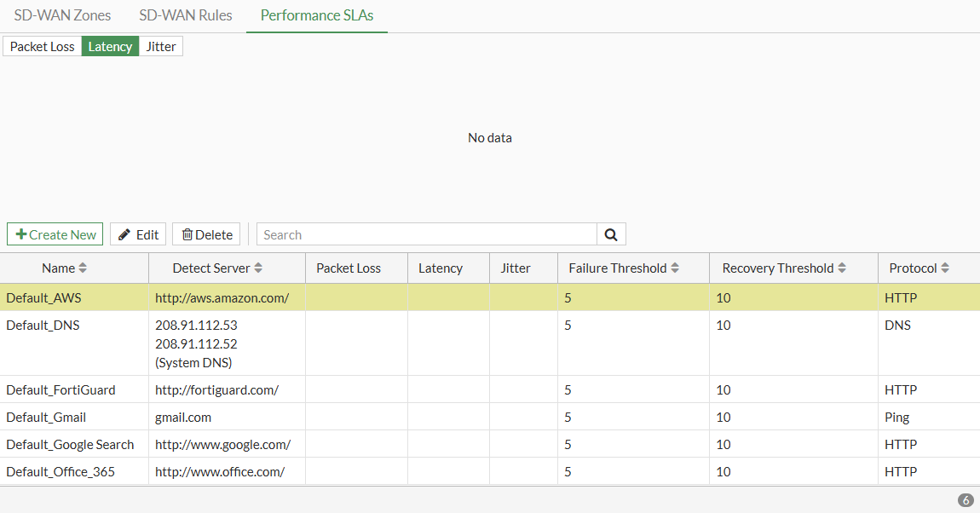Viewport: 980px width, 513px height.
Task: Click the plus icon on Create New
Action: 20,233
